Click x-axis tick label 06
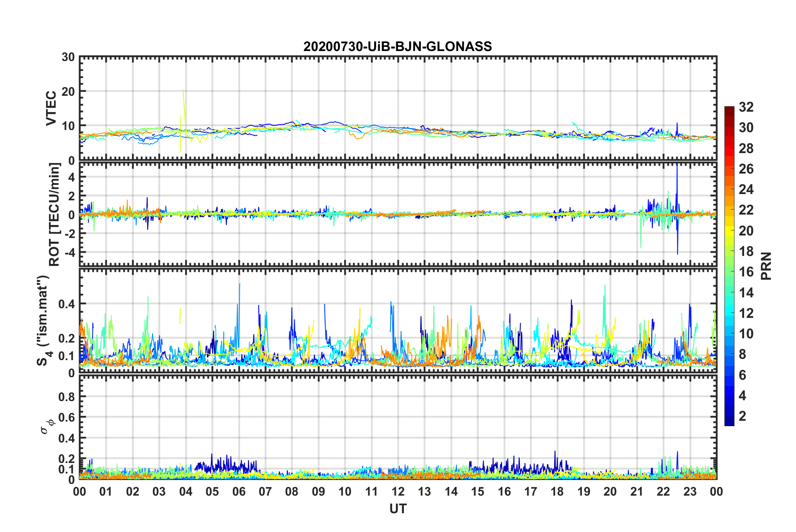Screen dimensions: 796x532 (239, 491)
